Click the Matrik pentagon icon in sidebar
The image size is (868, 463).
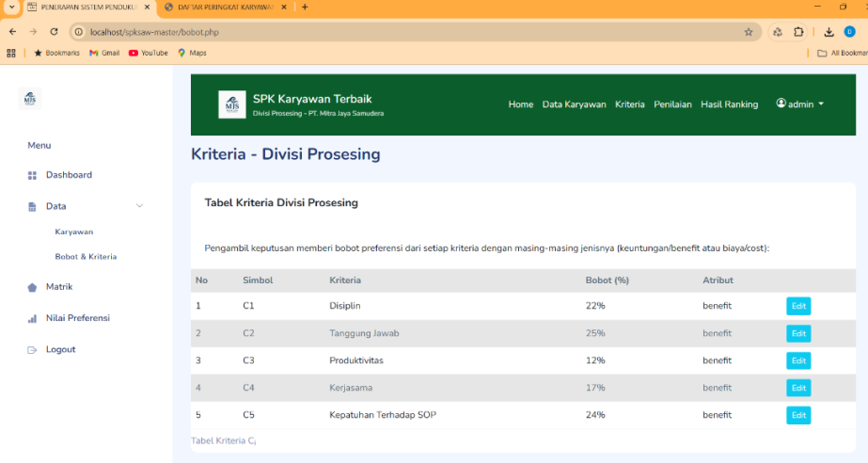[x=32, y=287]
